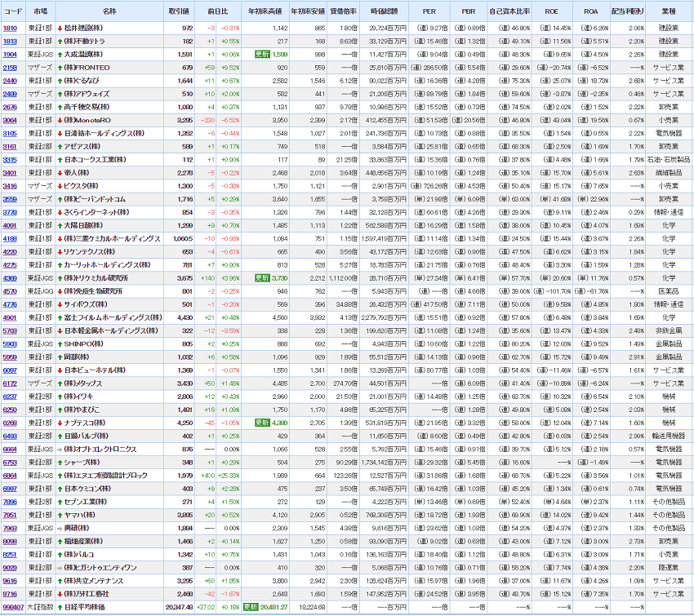The image size is (694, 616).
Task: Open stock code link 1810
Action: point(10,29)
